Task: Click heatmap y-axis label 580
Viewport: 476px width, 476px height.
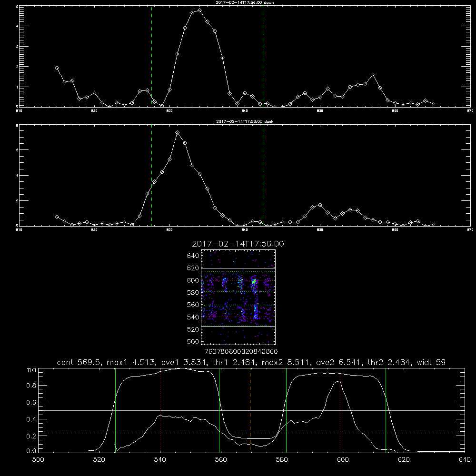Action: pyautogui.click(x=193, y=292)
